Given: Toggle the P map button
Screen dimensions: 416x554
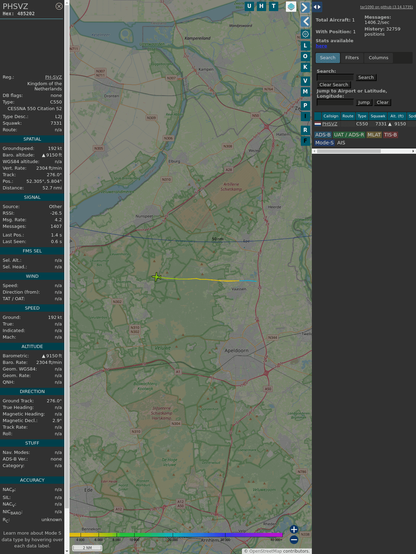Looking at the screenshot, I should 305,105.
